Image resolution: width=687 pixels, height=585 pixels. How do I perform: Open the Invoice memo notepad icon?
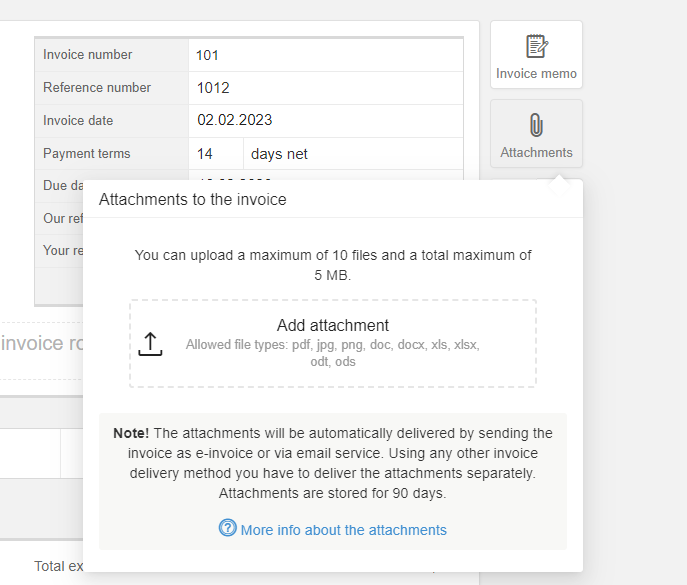point(537,46)
